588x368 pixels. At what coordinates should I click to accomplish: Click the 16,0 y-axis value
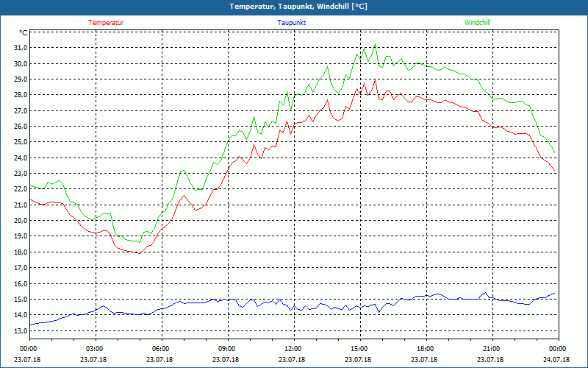21,284
